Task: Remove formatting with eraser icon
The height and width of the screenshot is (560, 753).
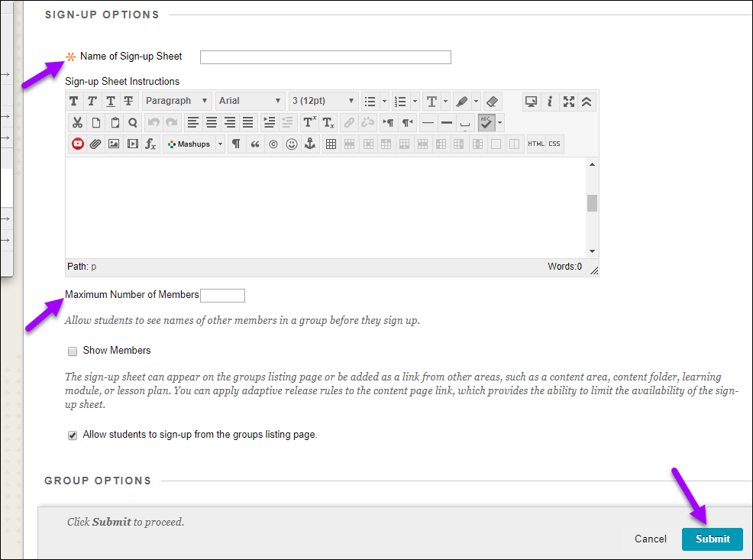Action: coord(493,102)
